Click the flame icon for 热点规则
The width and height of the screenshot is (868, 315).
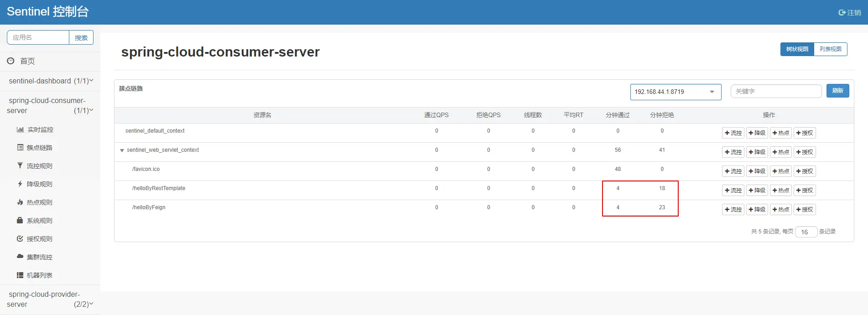click(20, 202)
